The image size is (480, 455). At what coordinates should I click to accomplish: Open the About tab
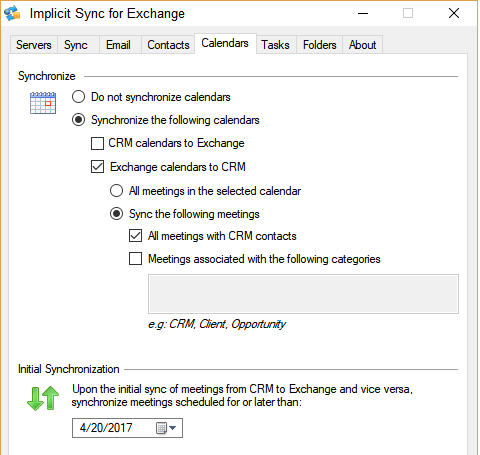(362, 45)
